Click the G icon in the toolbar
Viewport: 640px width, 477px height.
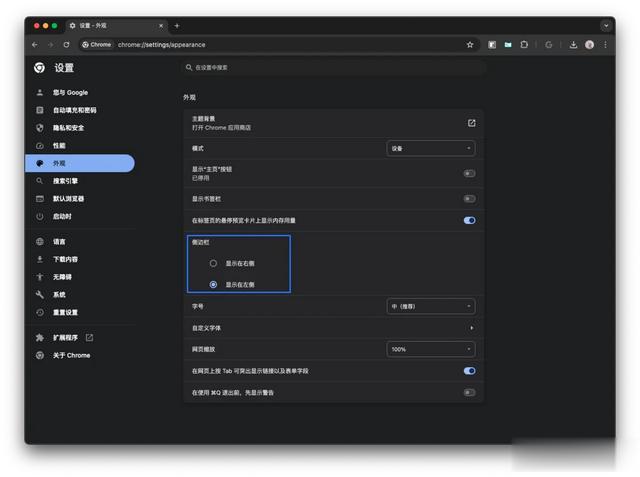[x=549, y=45]
